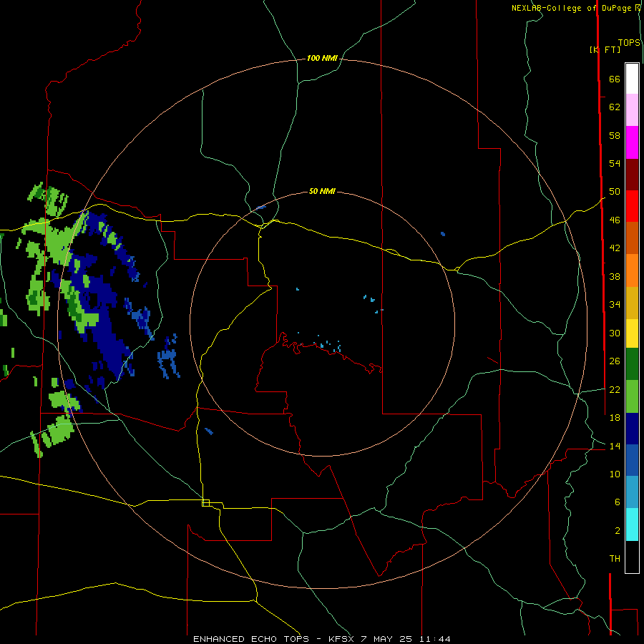
Task: Click the "100 NMI" range ring label
Action: pos(322,58)
